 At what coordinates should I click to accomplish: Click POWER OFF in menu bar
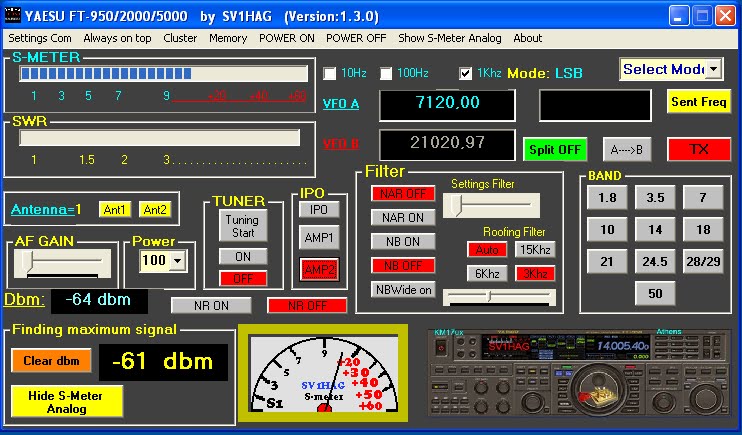[356, 38]
